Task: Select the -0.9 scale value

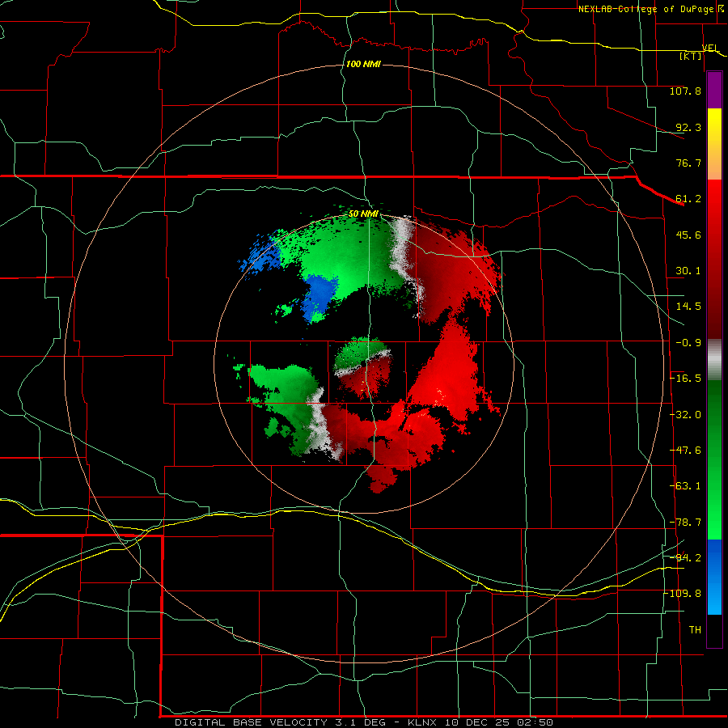Action: [688, 343]
